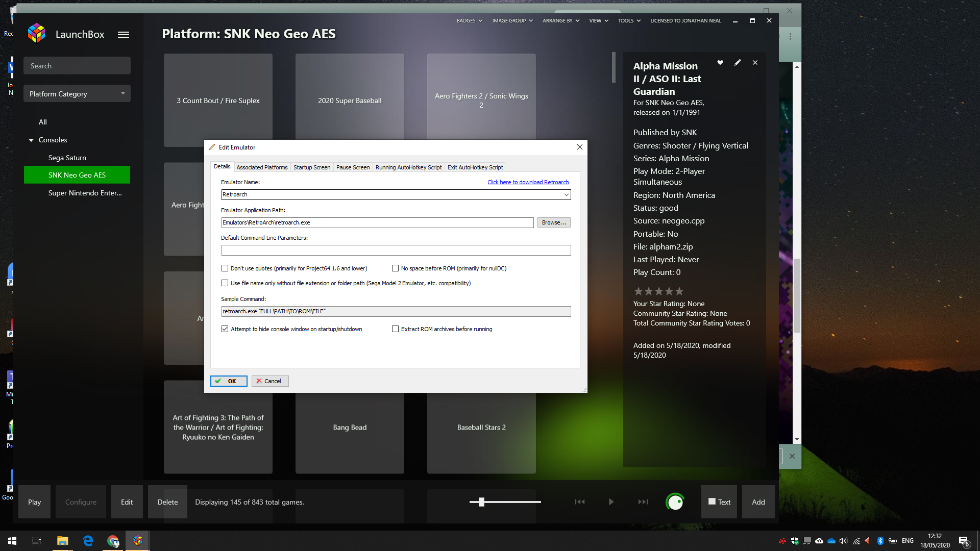
Task: Open the Badges dropdown menu
Action: pos(470,21)
